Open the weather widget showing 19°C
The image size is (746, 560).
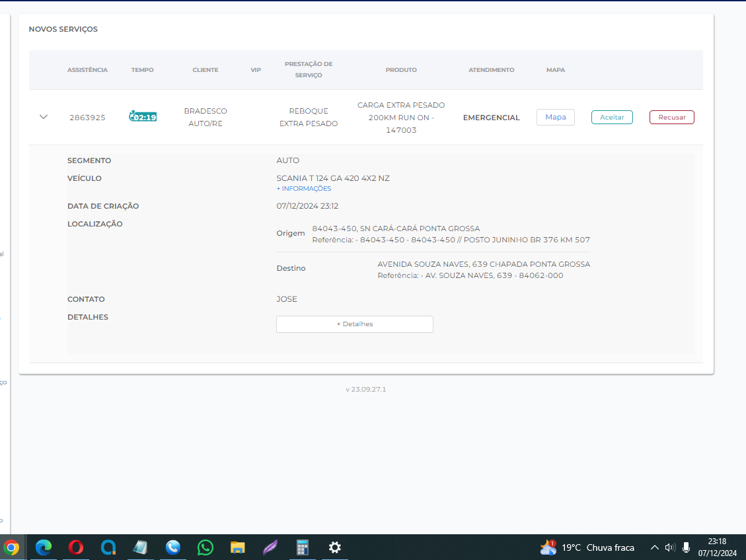tap(587, 547)
